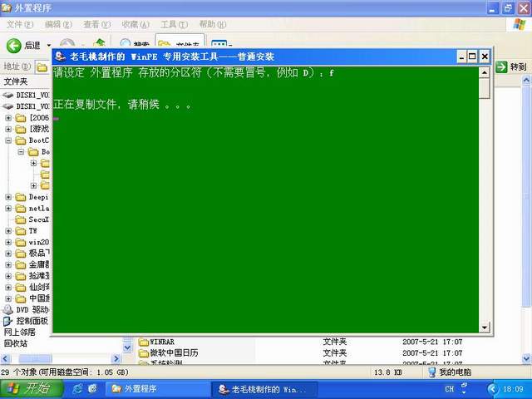Collapse the BootC folder node
Image resolution: width=532 pixels, height=399 pixels.
click(8, 140)
